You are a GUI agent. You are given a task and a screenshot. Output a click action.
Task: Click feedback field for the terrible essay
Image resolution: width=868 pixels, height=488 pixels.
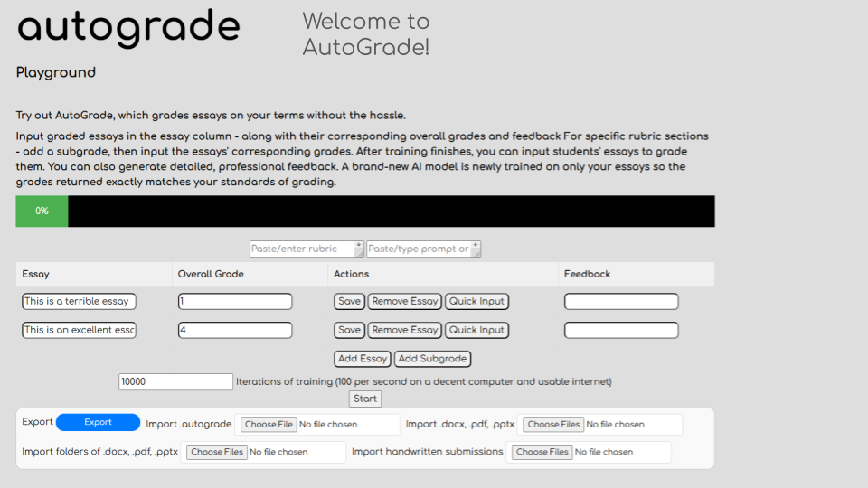[x=621, y=302]
